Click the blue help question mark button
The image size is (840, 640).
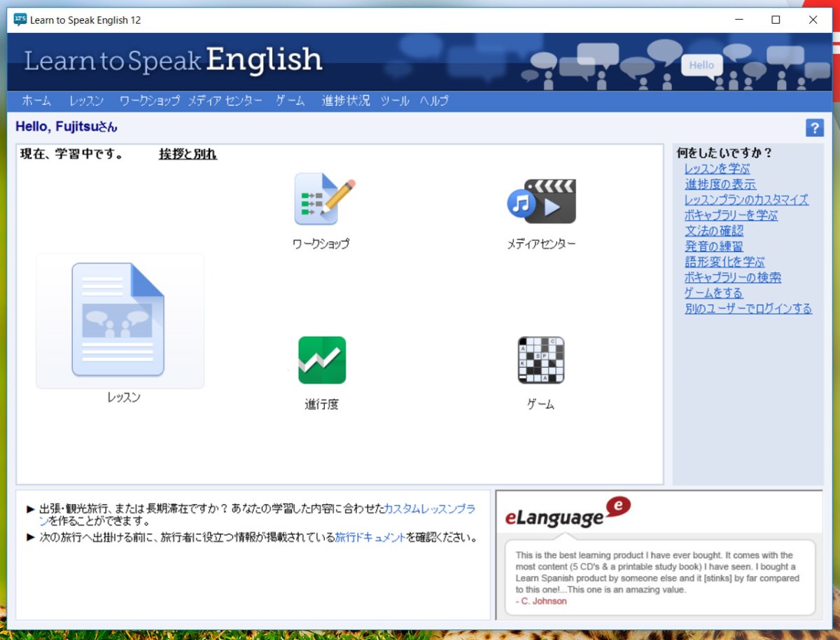click(x=813, y=127)
